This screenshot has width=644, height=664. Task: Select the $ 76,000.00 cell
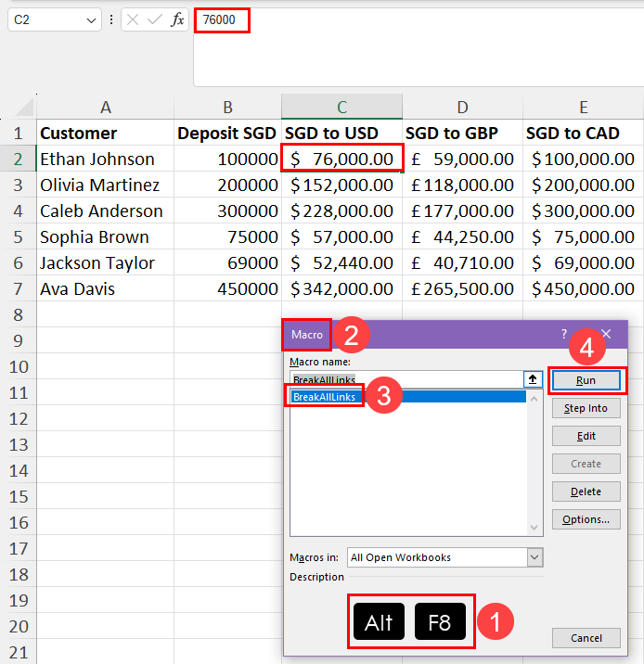pyautogui.click(x=341, y=160)
